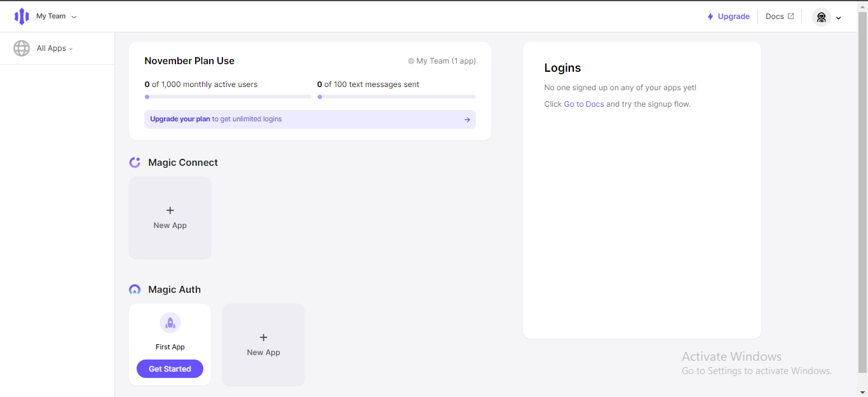Follow the Go to Docs link
Image resolution: width=868 pixels, height=397 pixels.
pyautogui.click(x=584, y=104)
